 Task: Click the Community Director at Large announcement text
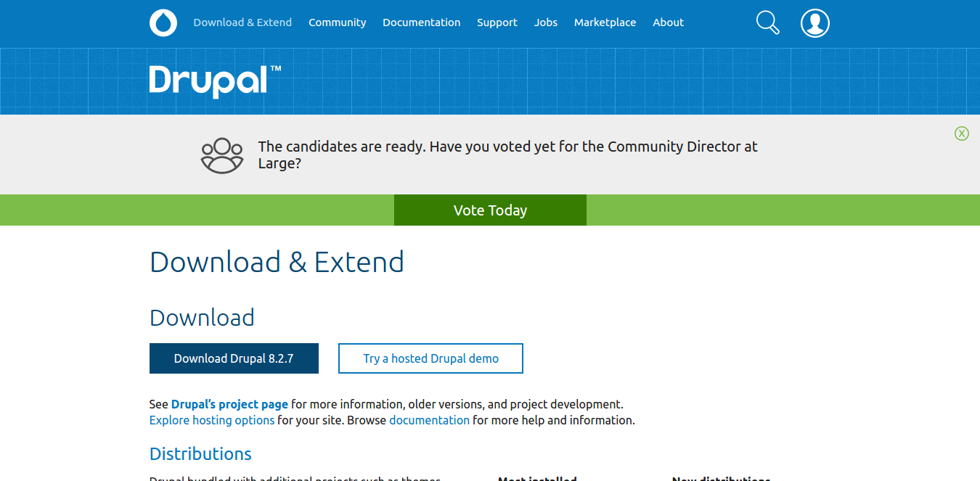(x=507, y=155)
